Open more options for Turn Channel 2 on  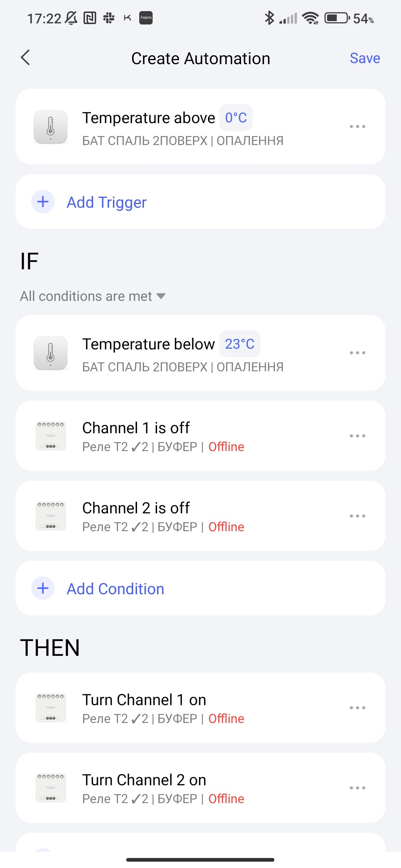pos(357,788)
